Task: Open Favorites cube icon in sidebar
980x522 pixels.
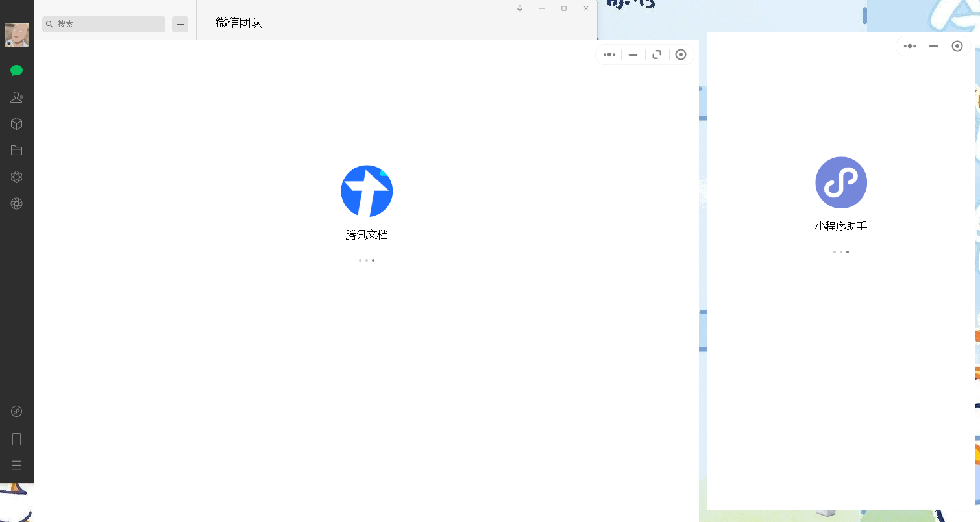Action: 17,124
